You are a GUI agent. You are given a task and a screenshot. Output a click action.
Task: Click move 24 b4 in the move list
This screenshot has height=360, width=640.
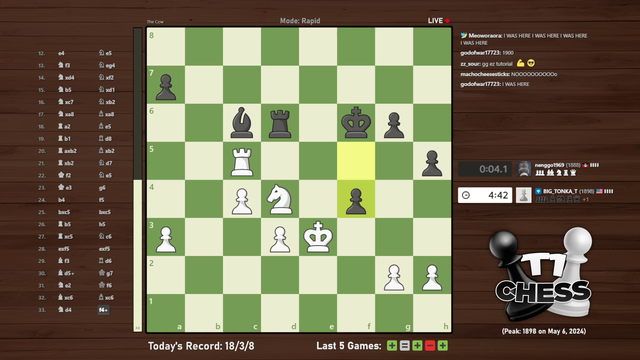(61, 200)
